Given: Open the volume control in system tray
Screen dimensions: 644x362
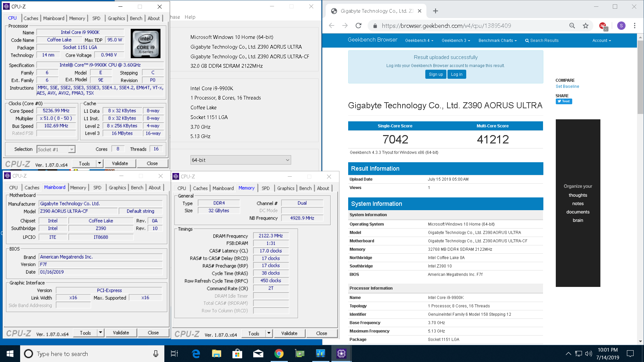Looking at the screenshot, I should [x=589, y=354].
